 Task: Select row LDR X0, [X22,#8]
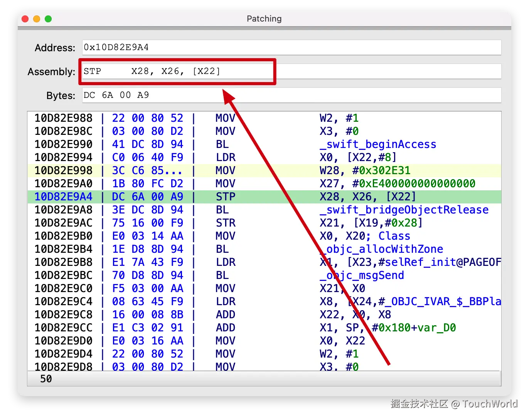click(264, 157)
